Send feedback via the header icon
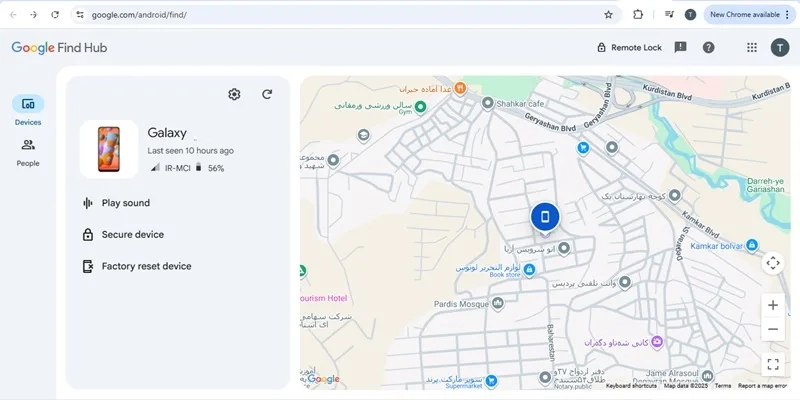Image resolution: width=800 pixels, height=400 pixels. pyautogui.click(x=680, y=47)
